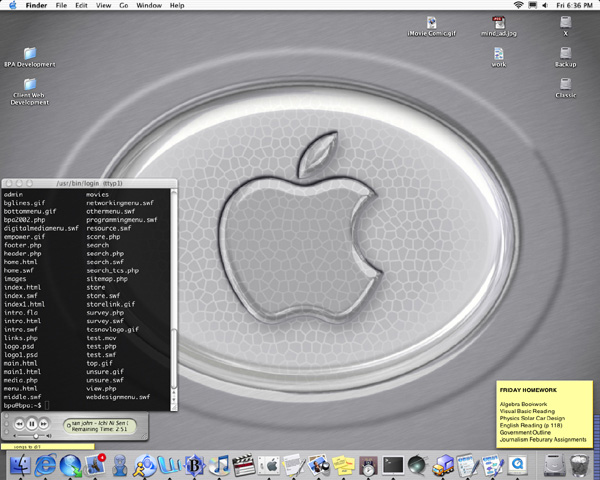This screenshot has height=480, width=600.
Task: Open Terminal from the Dock
Action: pos(393,465)
